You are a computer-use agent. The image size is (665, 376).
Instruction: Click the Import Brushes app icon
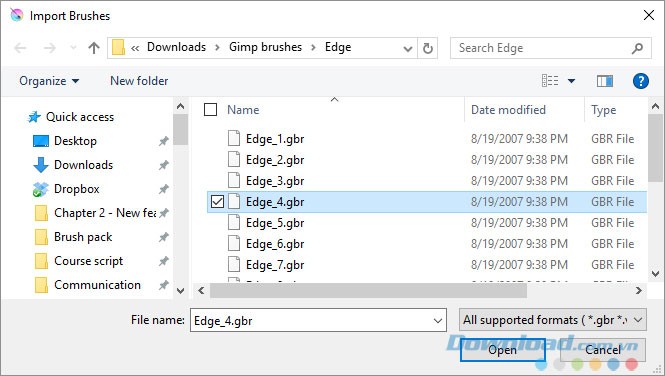pos(17,16)
